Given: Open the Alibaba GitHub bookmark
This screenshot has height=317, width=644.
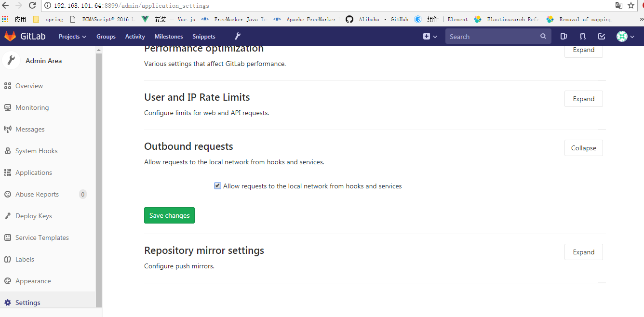Looking at the screenshot, I should pyautogui.click(x=377, y=19).
